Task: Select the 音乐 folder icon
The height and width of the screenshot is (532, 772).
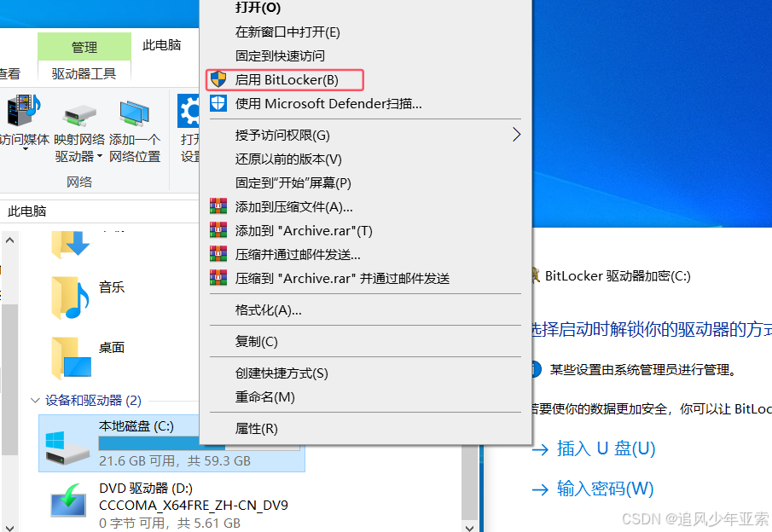Action: [x=70, y=298]
